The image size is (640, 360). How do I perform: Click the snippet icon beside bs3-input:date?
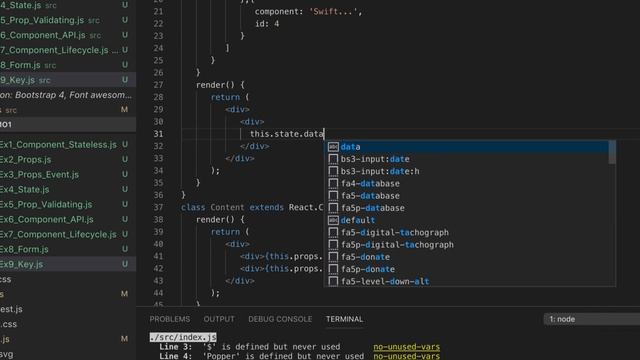333,159
